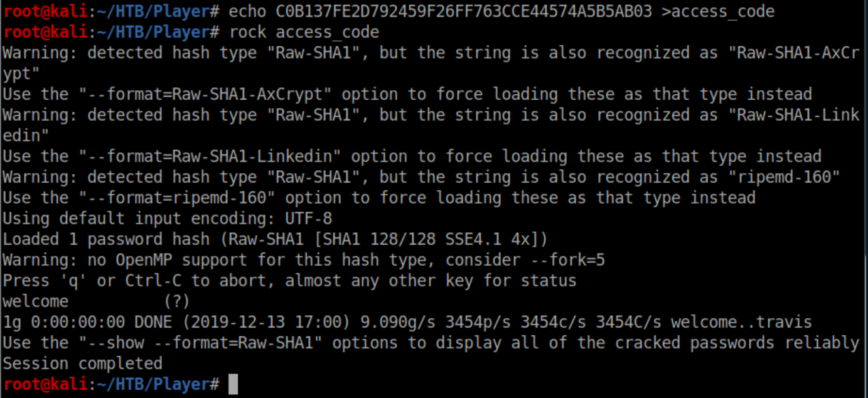
Task: Click the cracked password 'welcome' beside '(?)'
Action: [35, 301]
